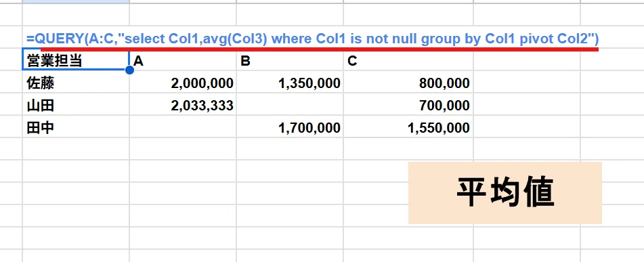Select the cell containing 2,033,333
The width and height of the screenshot is (644, 262).
[x=183, y=106]
